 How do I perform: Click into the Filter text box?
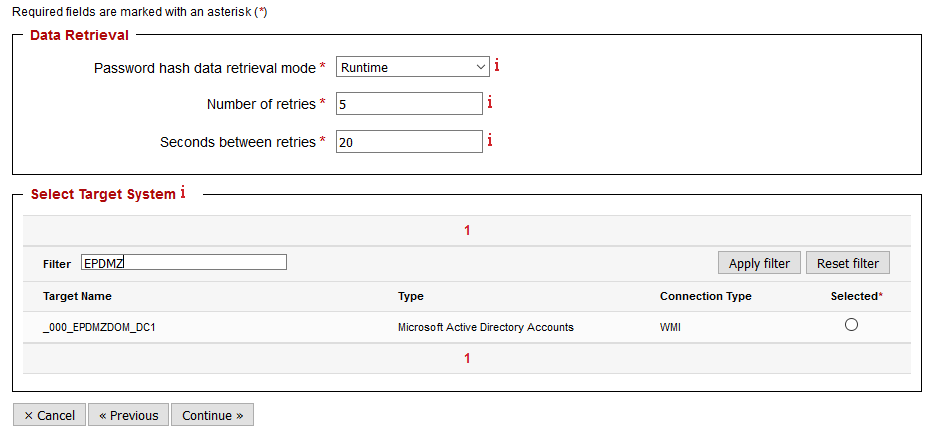(184, 262)
